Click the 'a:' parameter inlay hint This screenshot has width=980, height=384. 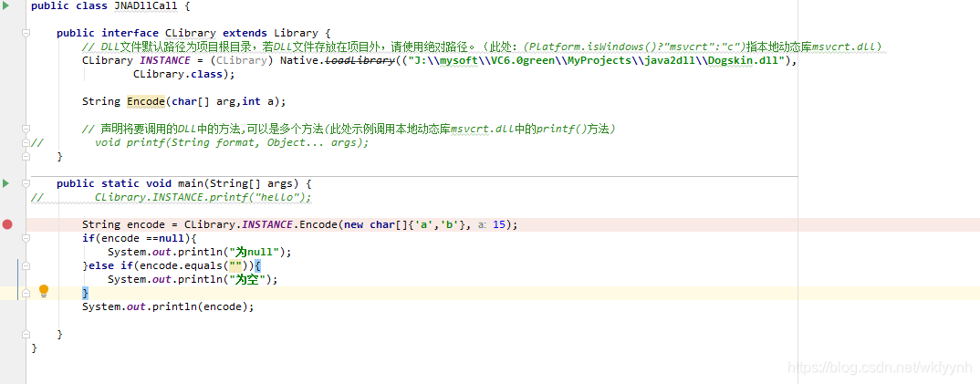point(483,224)
